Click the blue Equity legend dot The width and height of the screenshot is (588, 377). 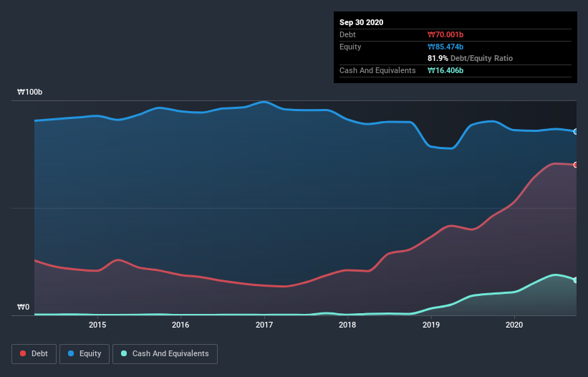pyautogui.click(x=71, y=353)
